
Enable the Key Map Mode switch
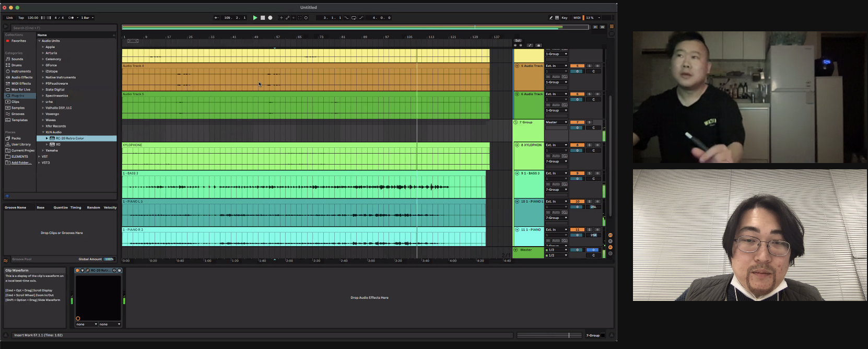point(565,18)
